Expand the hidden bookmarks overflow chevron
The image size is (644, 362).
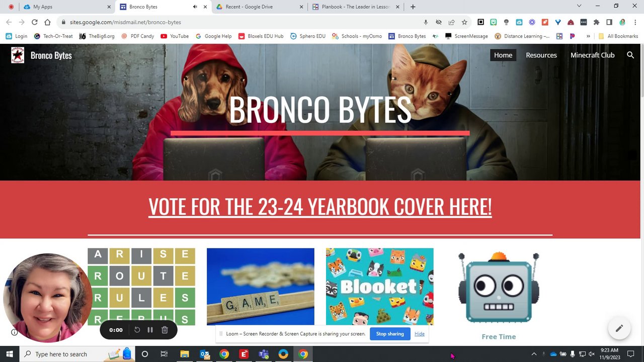588,36
